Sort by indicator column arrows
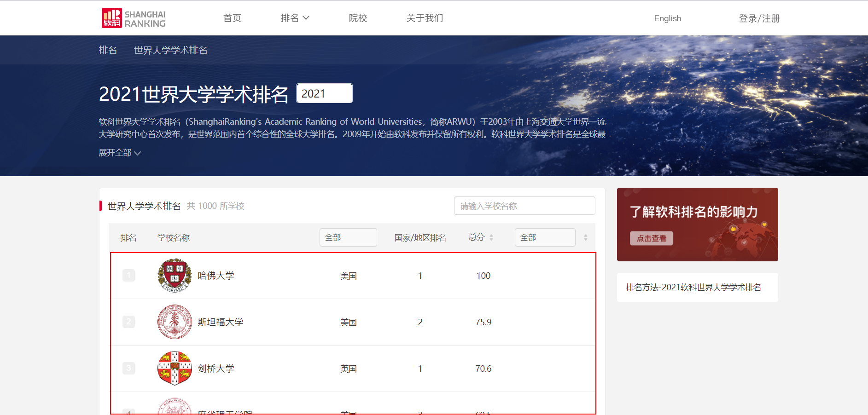Screen dimensions: 868x415 [586, 237]
